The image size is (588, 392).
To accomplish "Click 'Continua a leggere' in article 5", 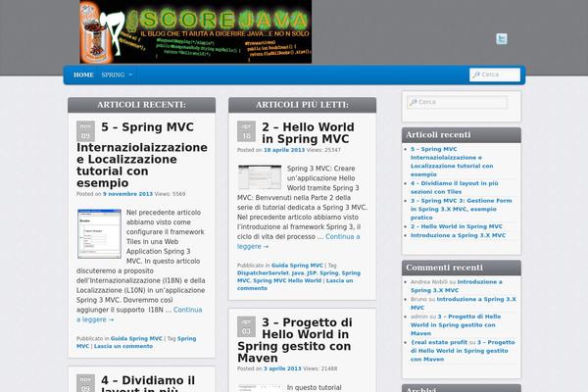I will [139, 315].
